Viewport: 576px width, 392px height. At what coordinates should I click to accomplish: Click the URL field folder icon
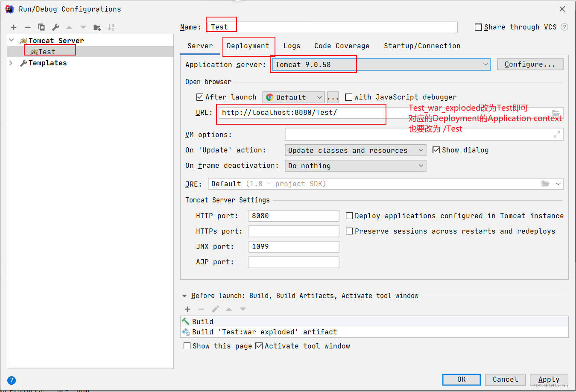[x=556, y=113]
